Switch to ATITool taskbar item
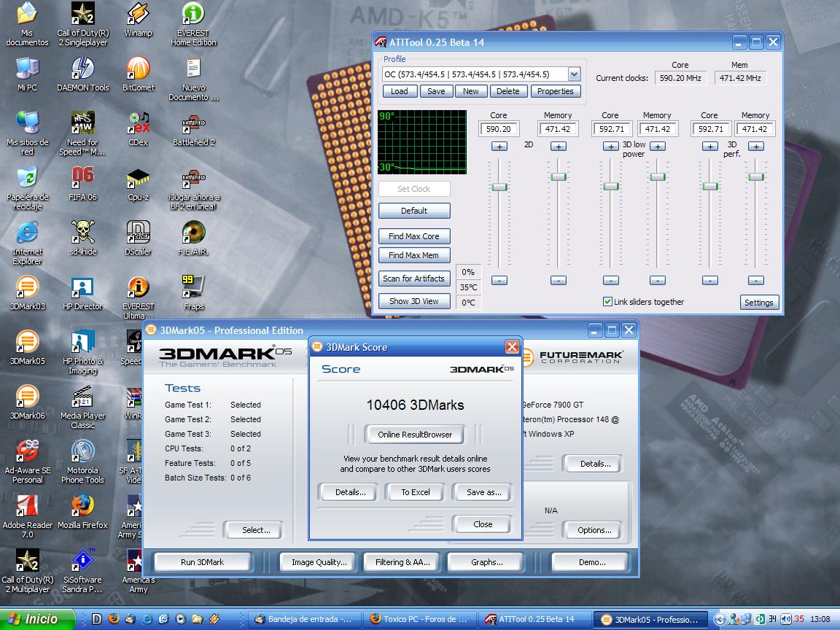 pos(536,619)
